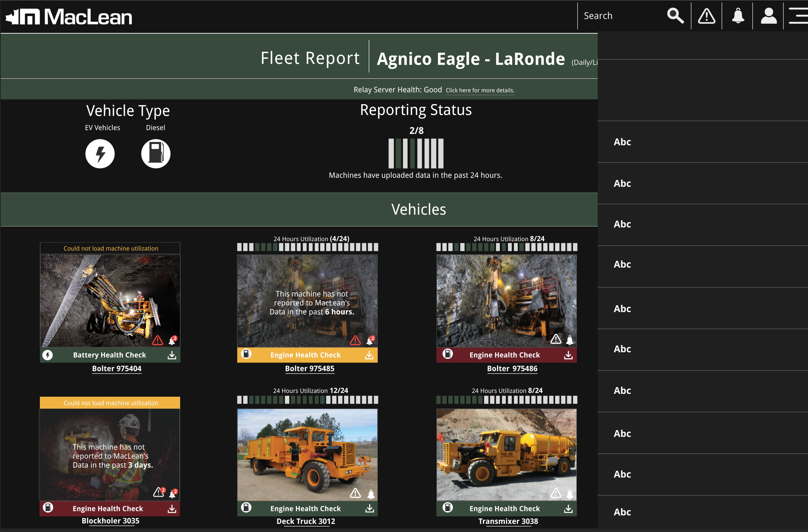
Task: Open notifications bell in header
Action: (x=738, y=16)
